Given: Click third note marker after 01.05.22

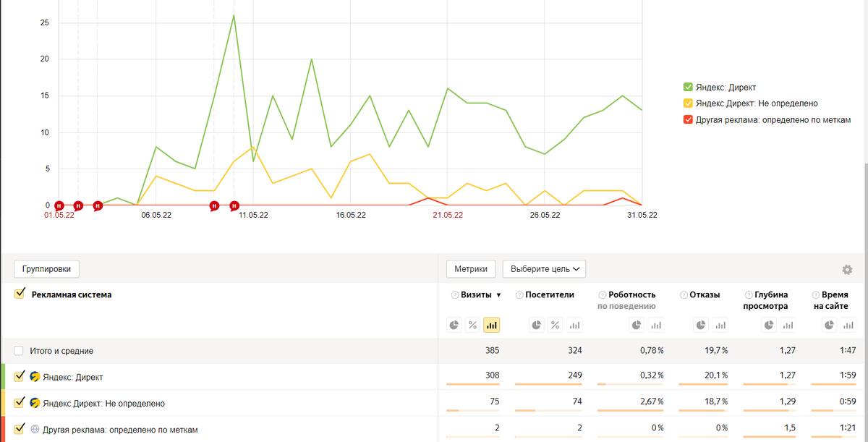Looking at the screenshot, I should [98, 206].
